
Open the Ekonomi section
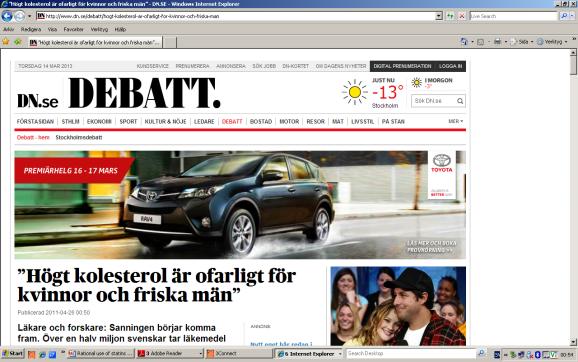(99, 121)
